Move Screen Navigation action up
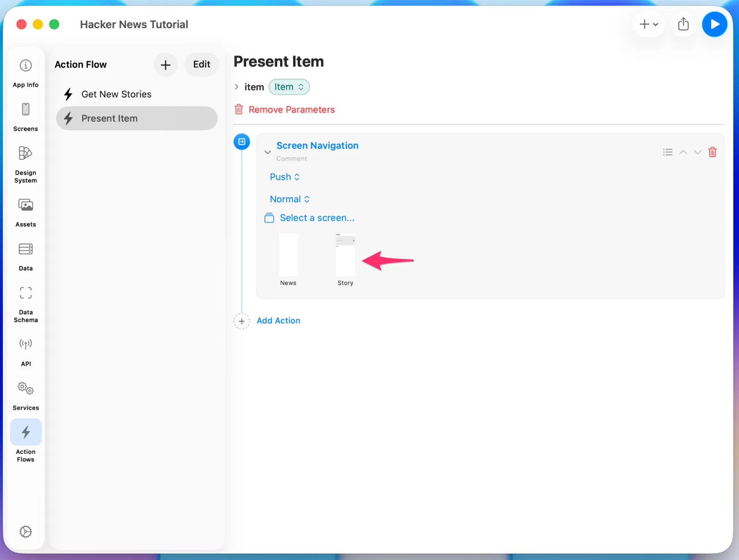Image resolution: width=739 pixels, height=560 pixels. 683,152
